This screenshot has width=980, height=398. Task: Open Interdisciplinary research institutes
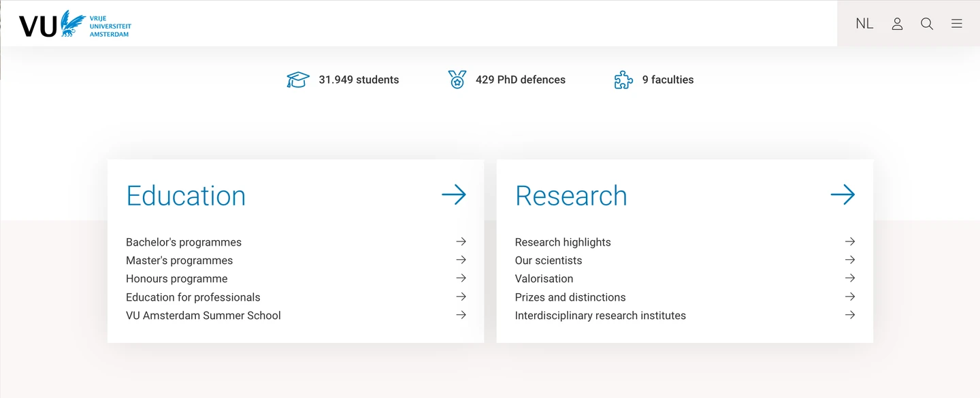pyautogui.click(x=600, y=316)
